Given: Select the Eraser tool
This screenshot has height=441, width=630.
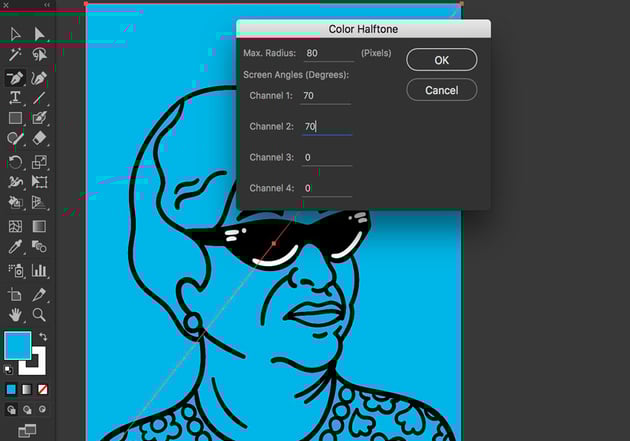Looking at the screenshot, I should [x=39, y=139].
